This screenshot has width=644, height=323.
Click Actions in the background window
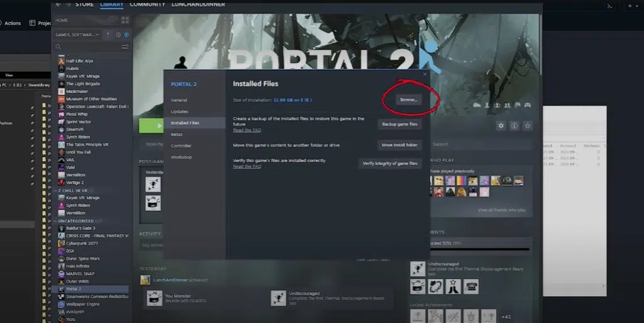coord(13,23)
